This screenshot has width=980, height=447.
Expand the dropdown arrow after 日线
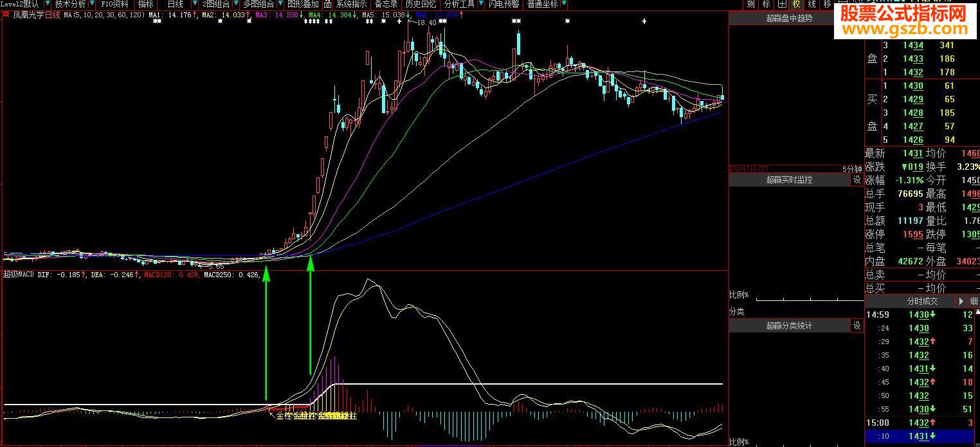click(x=195, y=4)
